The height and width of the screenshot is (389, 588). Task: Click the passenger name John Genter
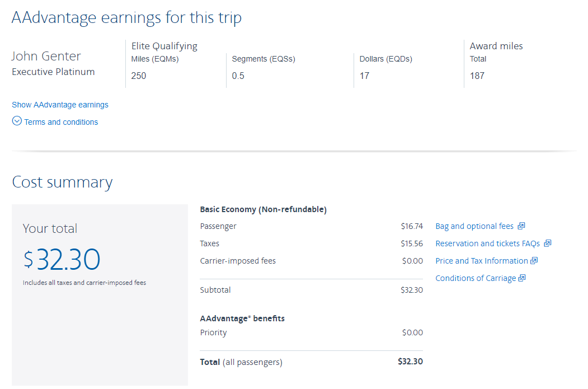coord(46,56)
